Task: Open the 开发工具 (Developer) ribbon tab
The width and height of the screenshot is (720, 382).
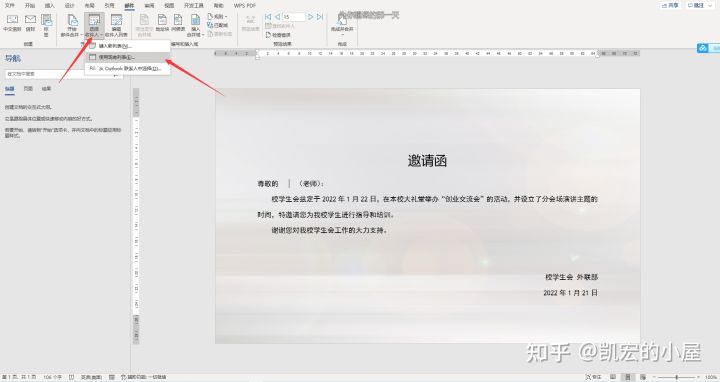Action: point(193,6)
